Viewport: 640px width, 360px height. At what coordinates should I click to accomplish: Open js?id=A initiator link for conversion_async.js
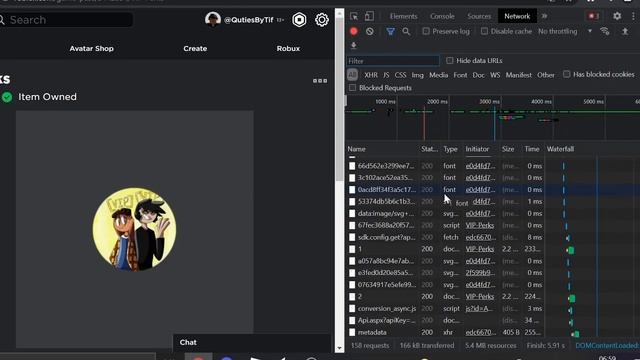coord(479,309)
